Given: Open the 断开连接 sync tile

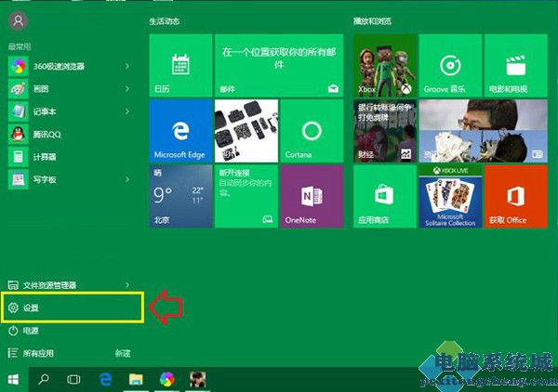Looking at the screenshot, I should 246,196.
